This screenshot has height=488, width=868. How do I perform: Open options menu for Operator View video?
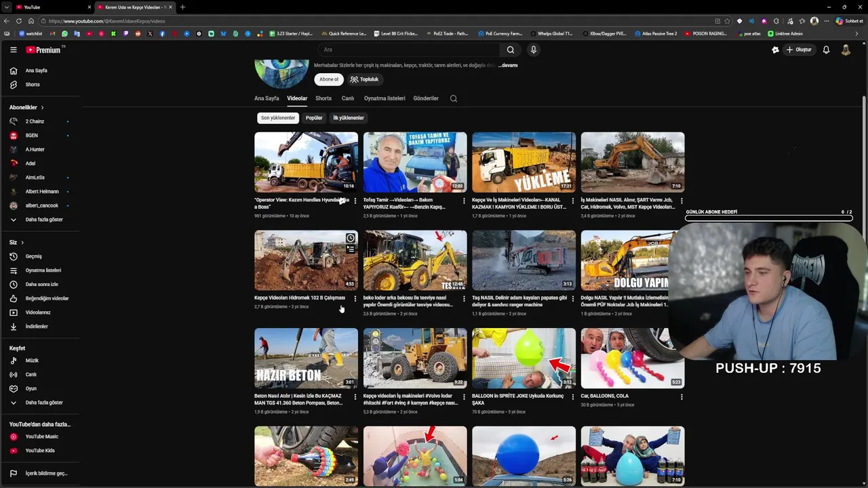tap(355, 201)
